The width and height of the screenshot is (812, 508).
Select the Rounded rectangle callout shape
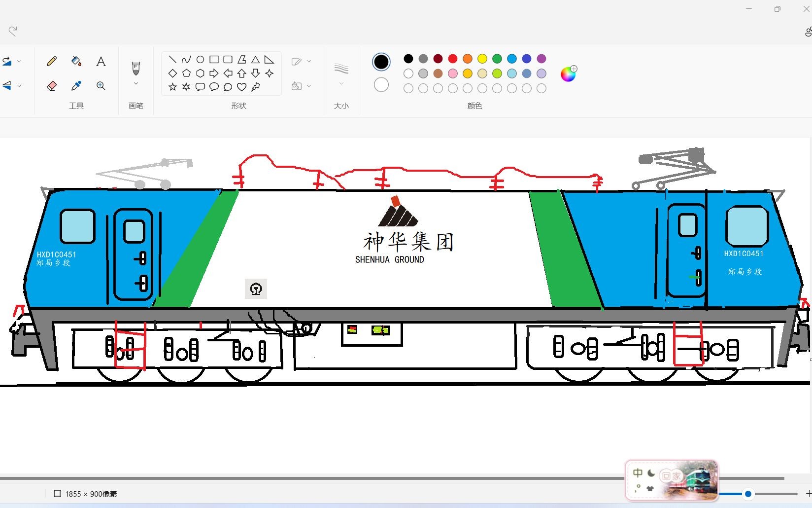point(200,87)
